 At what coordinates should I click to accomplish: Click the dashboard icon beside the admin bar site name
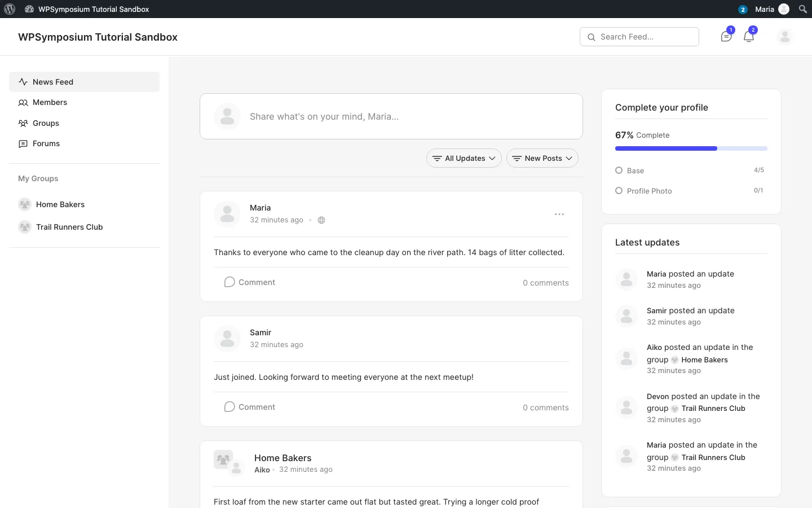(29, 9)
